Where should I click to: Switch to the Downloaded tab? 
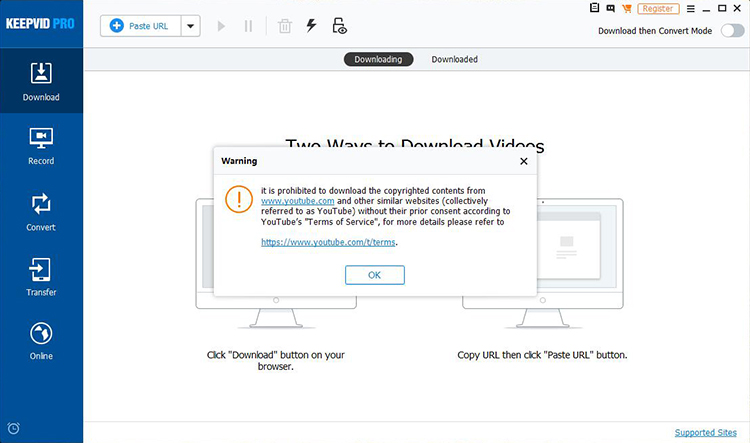click(x=454, y=59)
